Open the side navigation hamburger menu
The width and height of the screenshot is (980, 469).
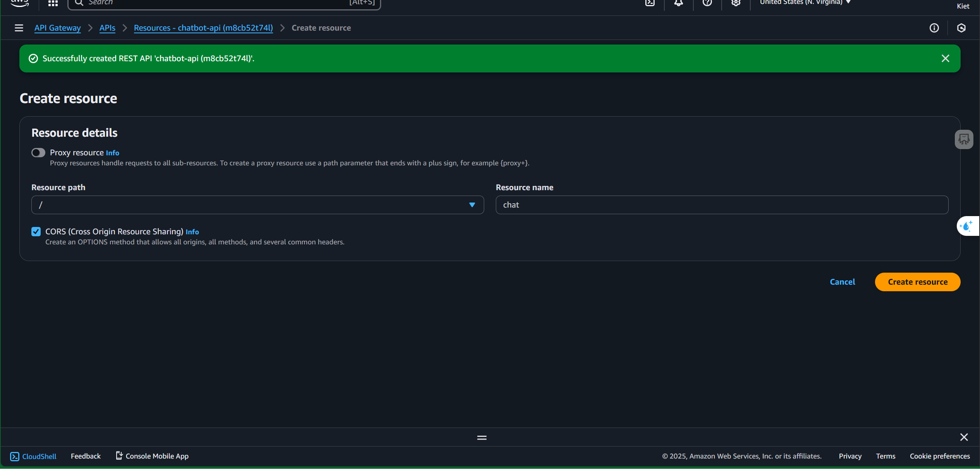[19, 28]
